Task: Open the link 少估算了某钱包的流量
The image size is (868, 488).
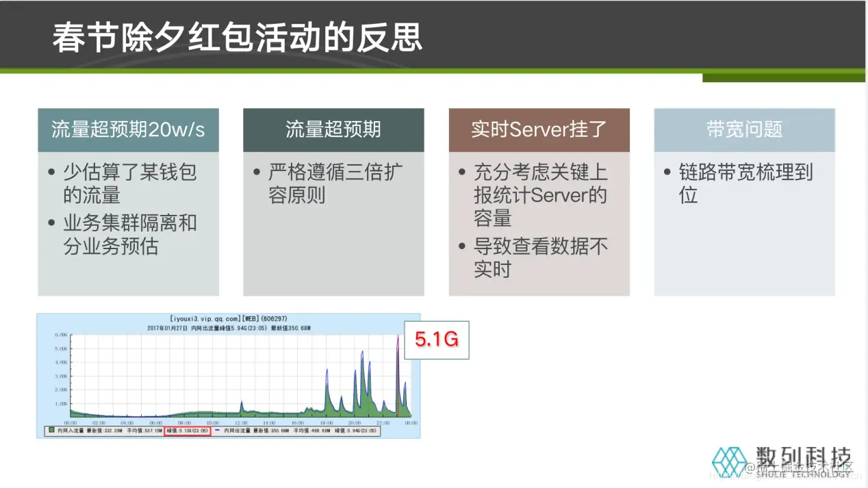Action: [129, 183]
